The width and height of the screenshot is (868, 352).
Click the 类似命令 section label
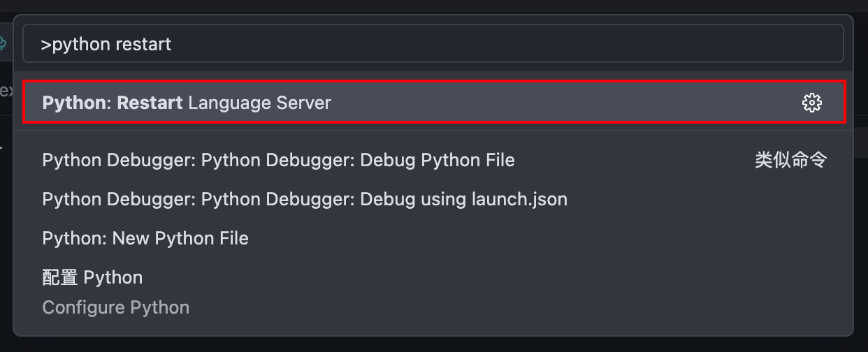[x=790, y=161]
